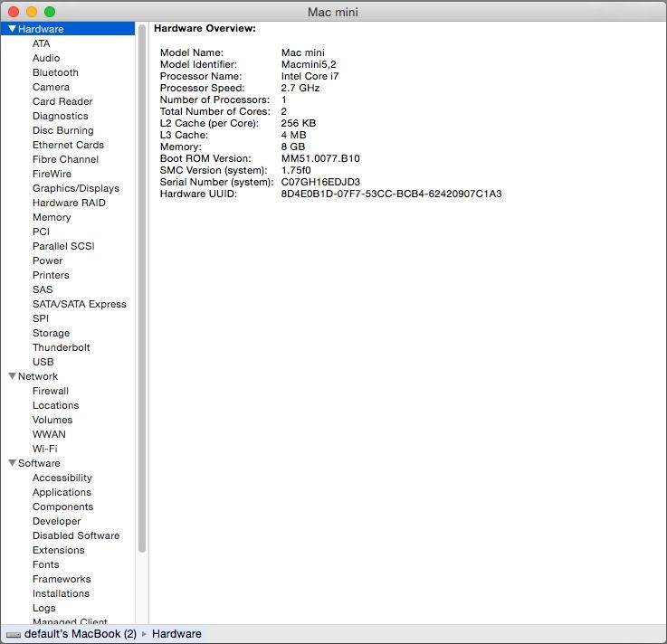Open the Wi-Fi network details

point(44,449)
